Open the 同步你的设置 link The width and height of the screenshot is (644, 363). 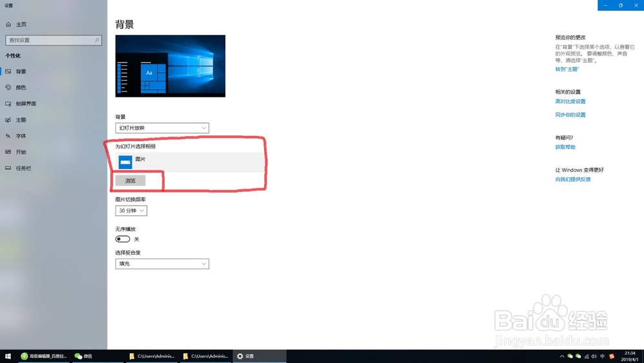[x=571, y=115]
